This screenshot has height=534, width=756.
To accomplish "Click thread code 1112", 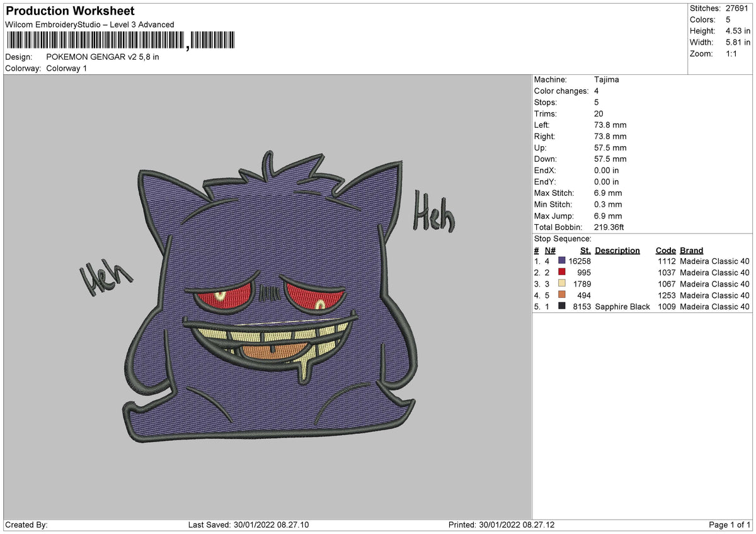I will (667, 261).
